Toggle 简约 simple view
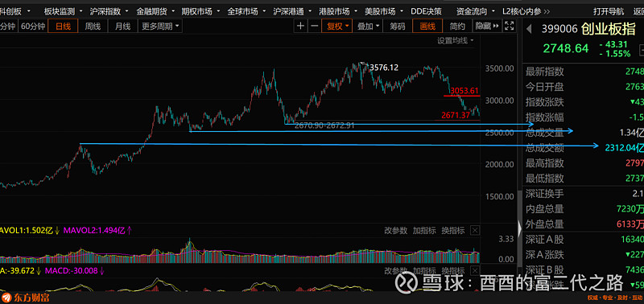This screenshot has height=304, width=644. (x=457, y=27)
